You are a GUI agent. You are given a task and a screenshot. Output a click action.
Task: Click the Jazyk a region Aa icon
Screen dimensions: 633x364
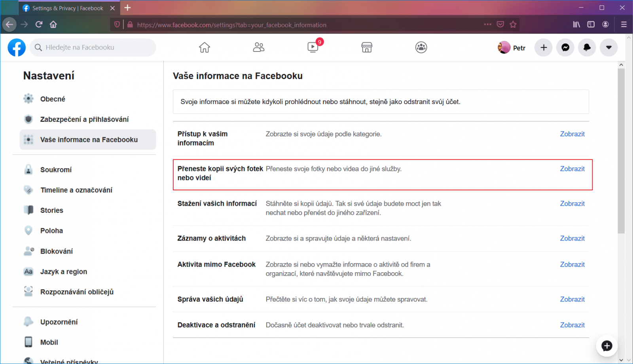(28, 271)
